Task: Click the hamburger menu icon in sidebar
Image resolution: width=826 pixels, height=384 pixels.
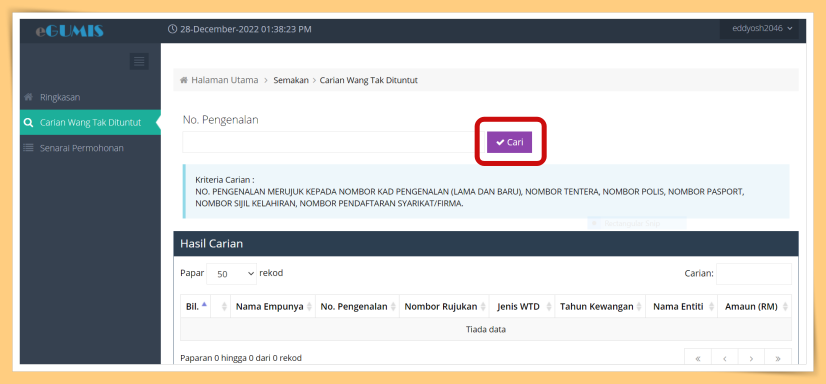Action: pos(139,62)
